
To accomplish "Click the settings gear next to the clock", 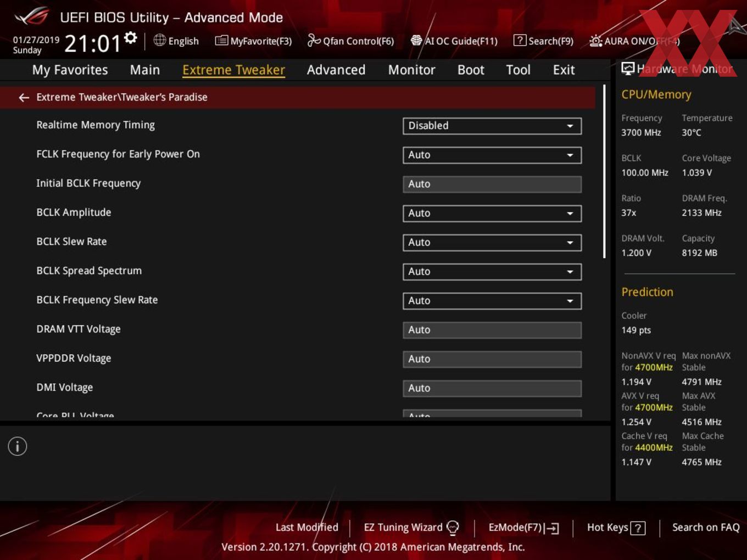I will [x=130, y=37].
